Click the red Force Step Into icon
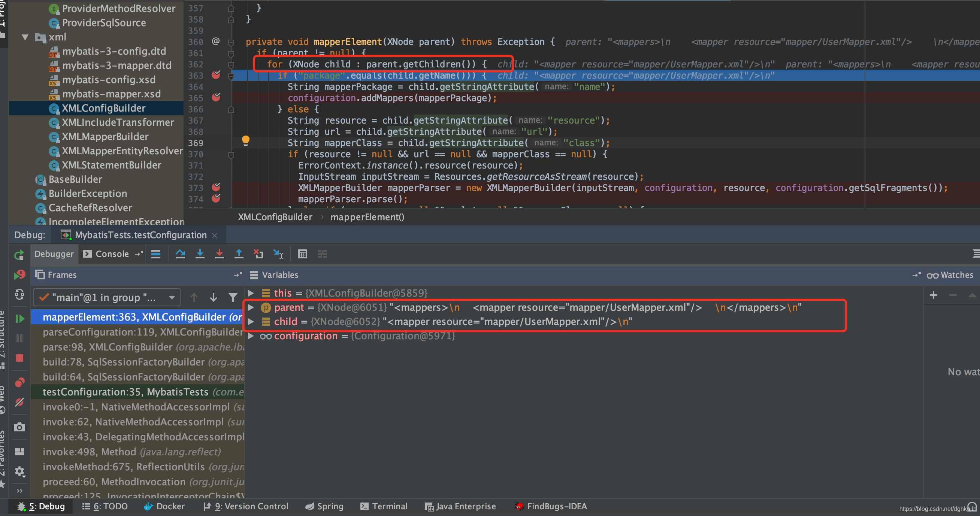980x516 pixels. click(x=219, y=254)
